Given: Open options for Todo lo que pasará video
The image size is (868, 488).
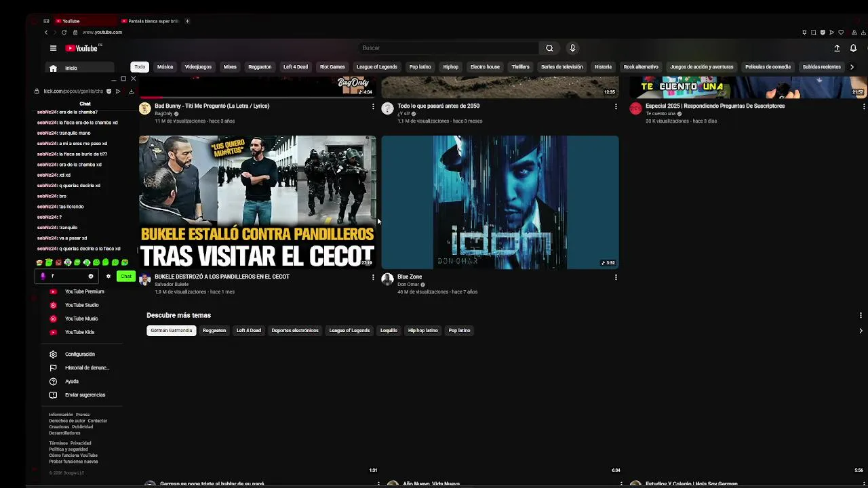Looking at the screenshot, I should [x=616, y=106].
